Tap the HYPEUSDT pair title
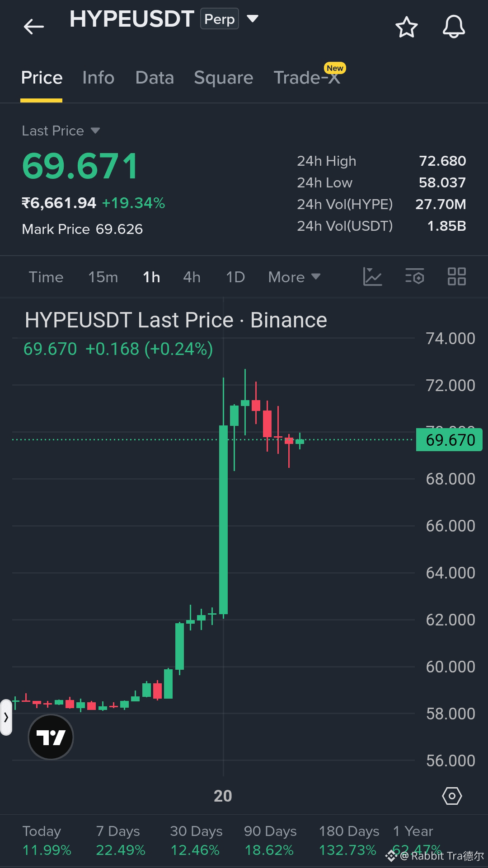 (x=132, y=19)
